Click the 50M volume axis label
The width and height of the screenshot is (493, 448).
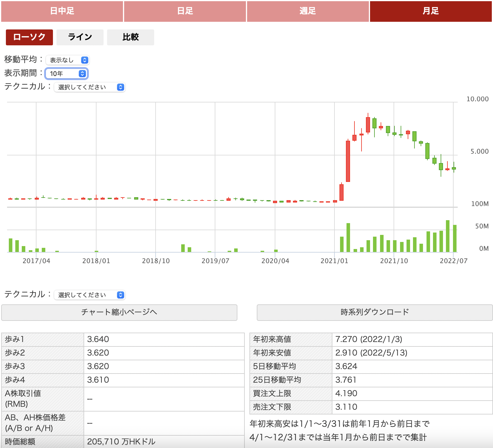[482, 226]
